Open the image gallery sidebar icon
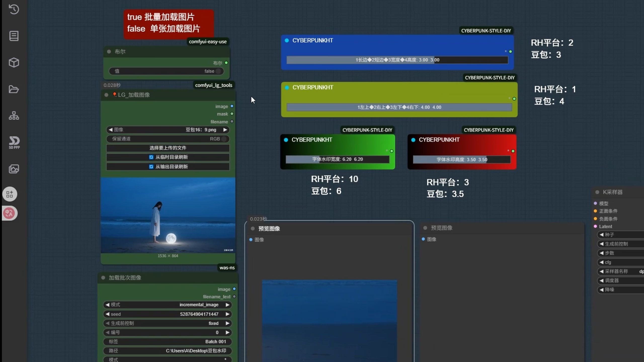644x362 pixels. point(14,169)
